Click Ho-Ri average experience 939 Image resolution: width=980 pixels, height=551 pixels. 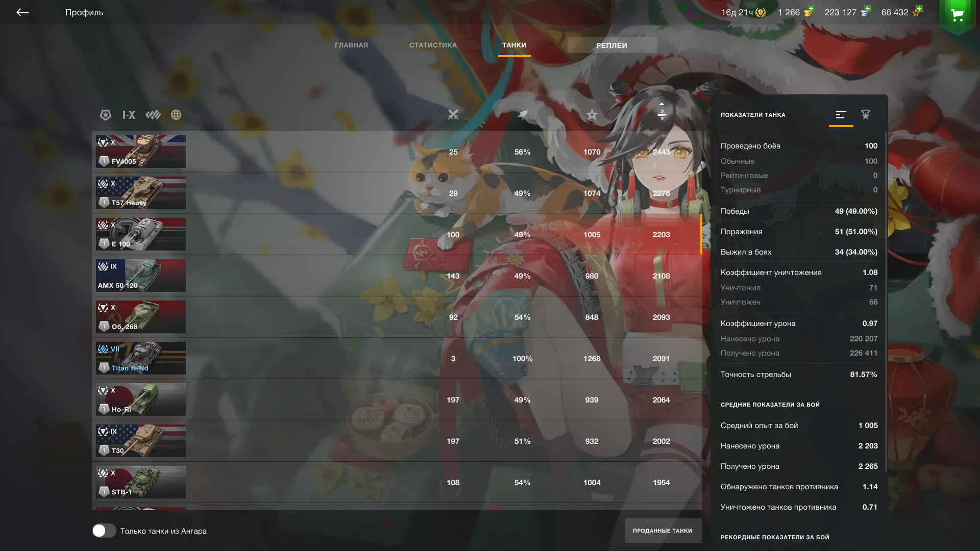point(592,400)
